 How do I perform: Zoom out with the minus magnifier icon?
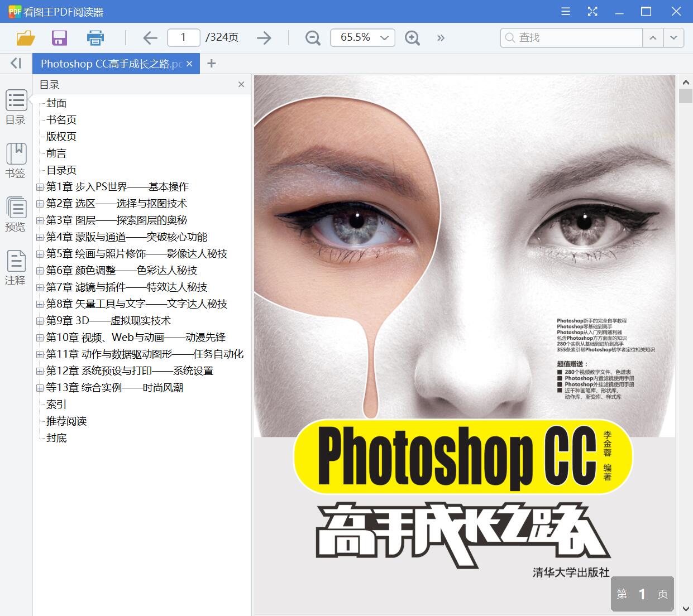(x=313, y=37)
